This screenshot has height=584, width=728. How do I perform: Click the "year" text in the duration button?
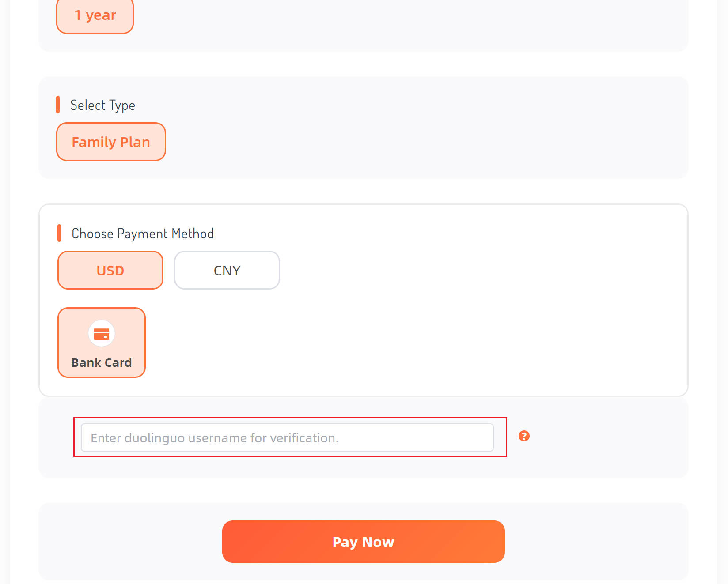coord(101,15)
